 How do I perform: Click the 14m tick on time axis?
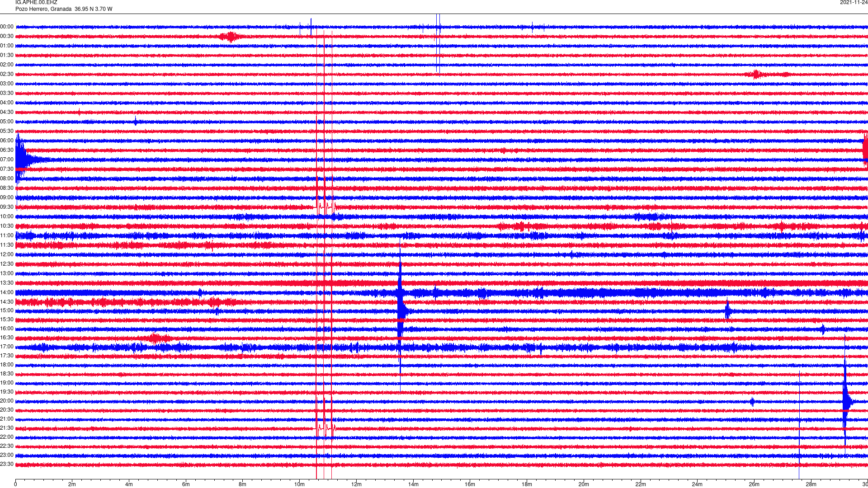[413, 484]
